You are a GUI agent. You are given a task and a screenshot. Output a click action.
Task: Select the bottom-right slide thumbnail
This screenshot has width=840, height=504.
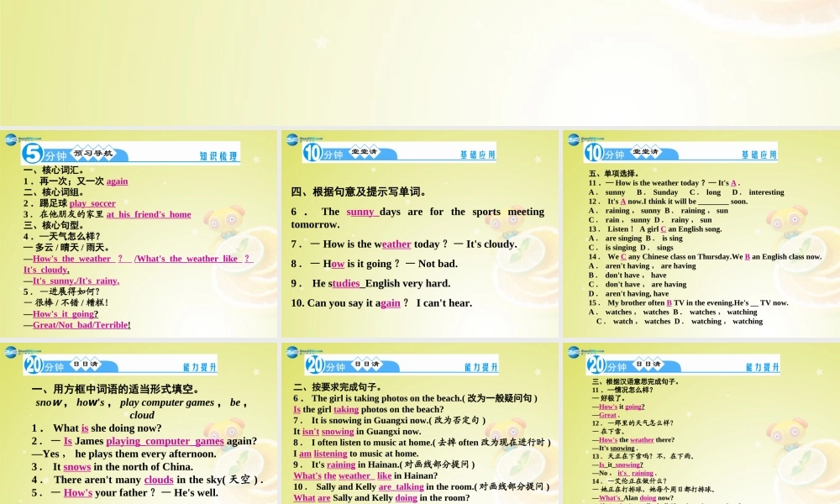[x=700, y=420]
